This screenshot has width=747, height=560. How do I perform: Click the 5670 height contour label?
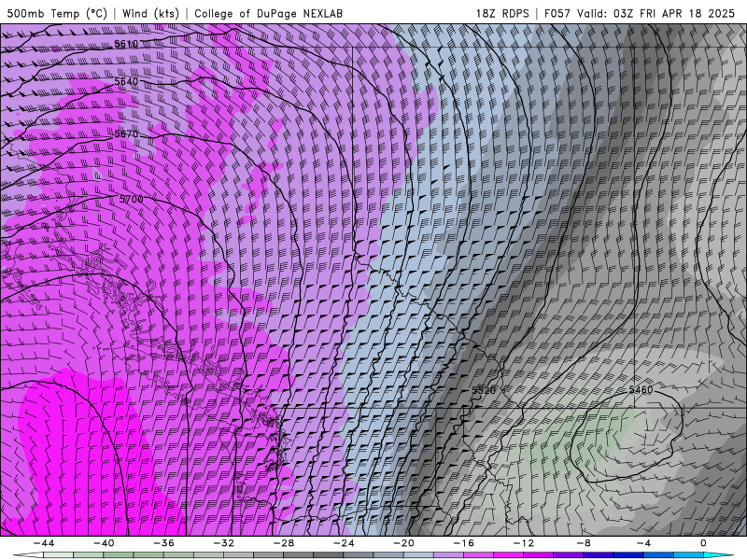click(x=126, y=134)
